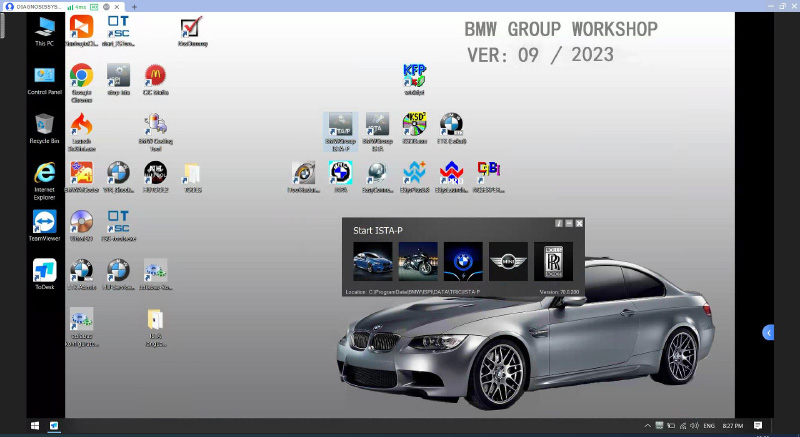The width and height of the screenshot is (800, 437).
Task: Open a new remote session tab with plus
Action: [134, 6]
